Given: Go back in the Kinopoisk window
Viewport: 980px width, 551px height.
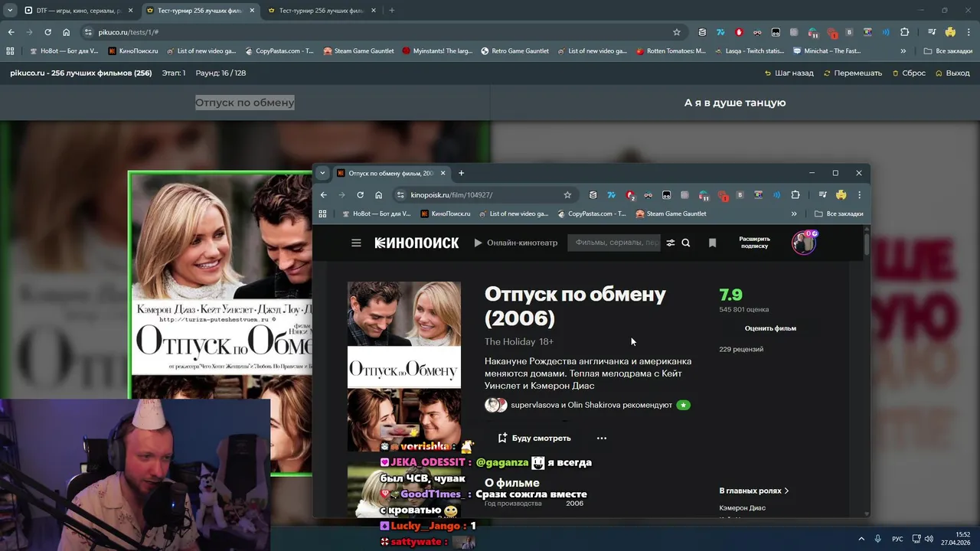Looking at the screenshot, I should (x=323, y=195).
